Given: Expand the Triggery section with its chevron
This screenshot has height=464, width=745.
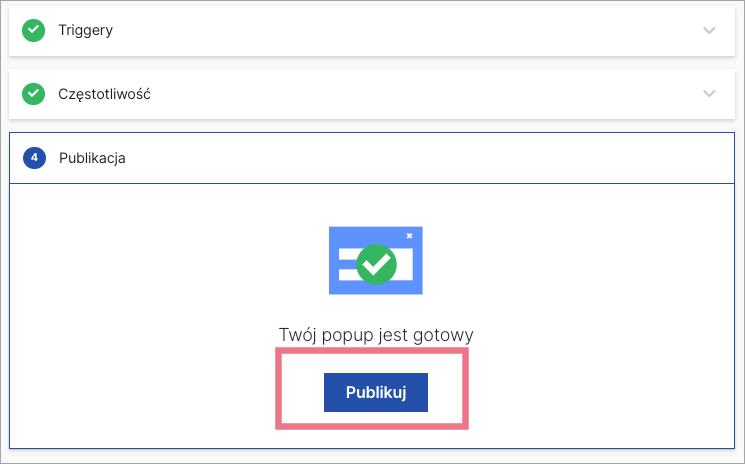Looking at the screenshot, I should [x=709, y=30].
